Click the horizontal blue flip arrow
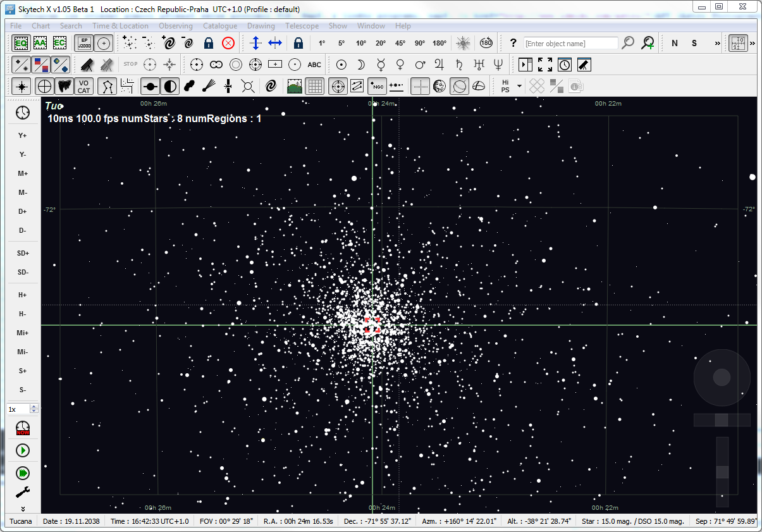Screen dimensions: 762x532 [x=275, y=43]
